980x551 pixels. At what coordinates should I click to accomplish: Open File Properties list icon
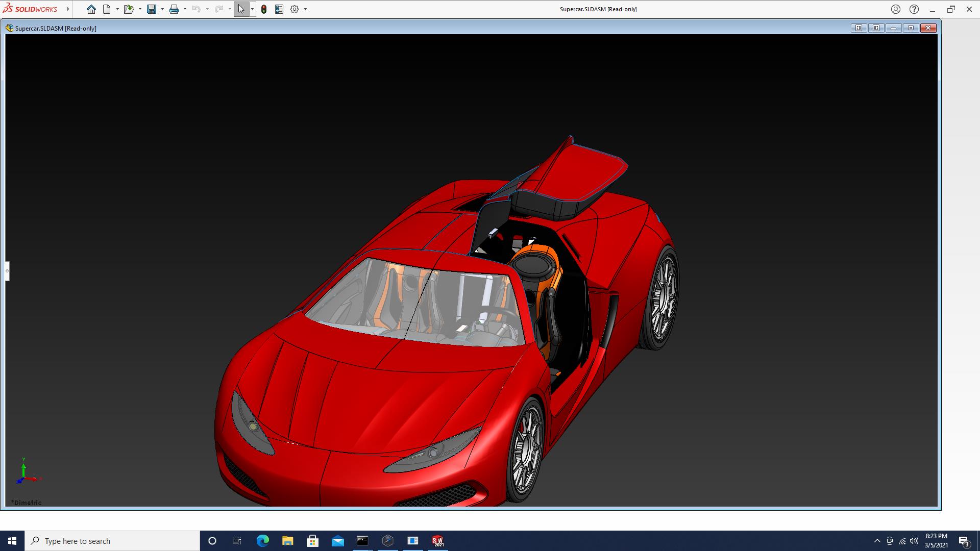point(279,9)
